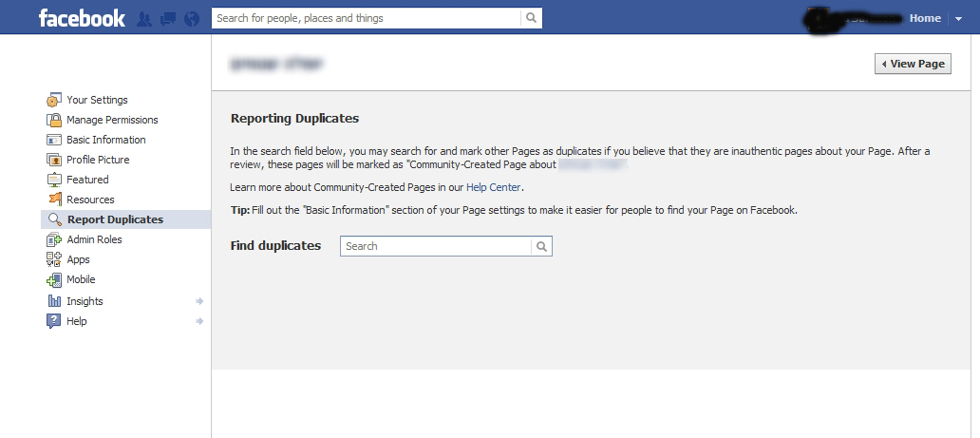Click the View Page button
The width and height of the screenshot is (980, 438).
point(913,64)
